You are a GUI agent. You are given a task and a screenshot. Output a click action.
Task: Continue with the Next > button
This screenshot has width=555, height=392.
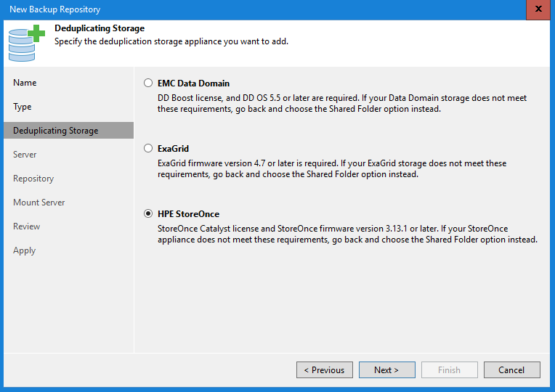(387, 369)
